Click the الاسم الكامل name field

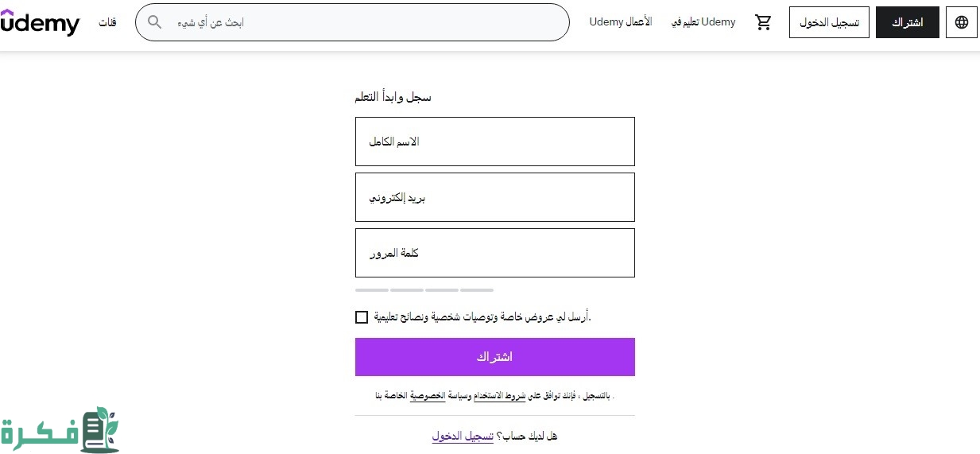pos(494,142)
